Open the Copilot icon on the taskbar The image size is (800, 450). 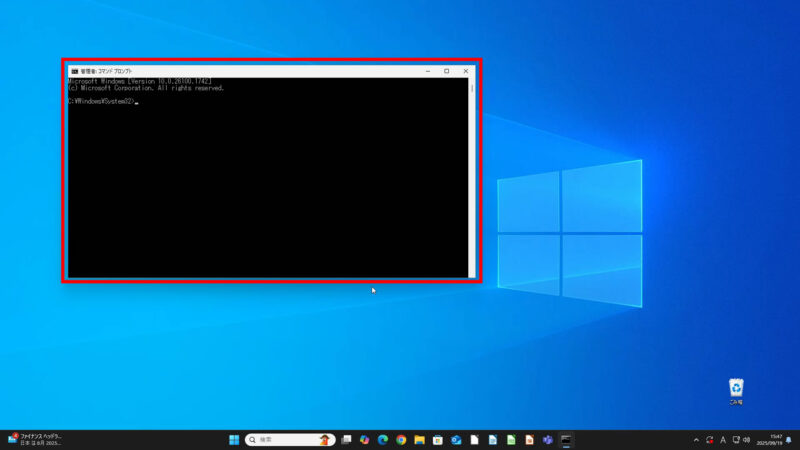(365, 440)
